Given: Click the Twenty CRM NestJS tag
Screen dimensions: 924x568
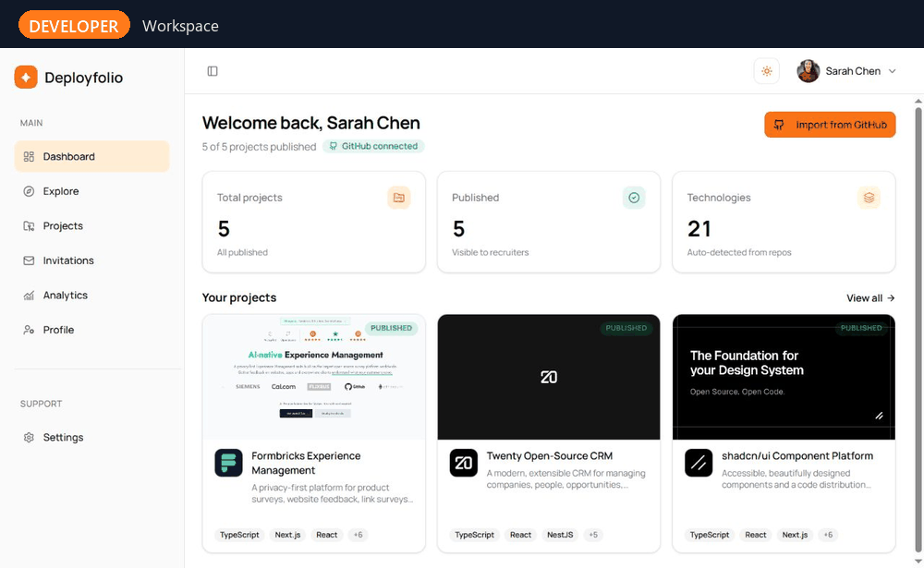Looking at the screenshot, I should (x=560, y=535).
